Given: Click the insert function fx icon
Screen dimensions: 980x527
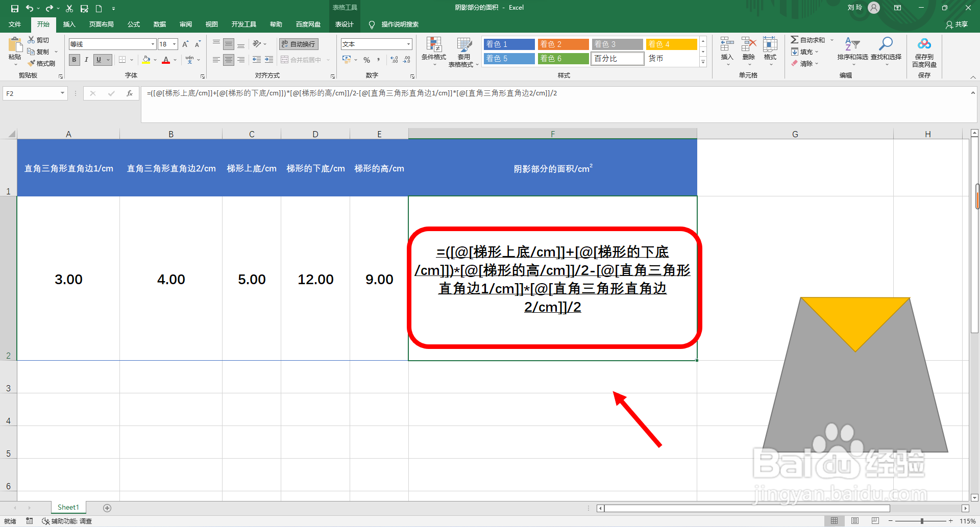Looking at the screenshot, I should 130,93.
